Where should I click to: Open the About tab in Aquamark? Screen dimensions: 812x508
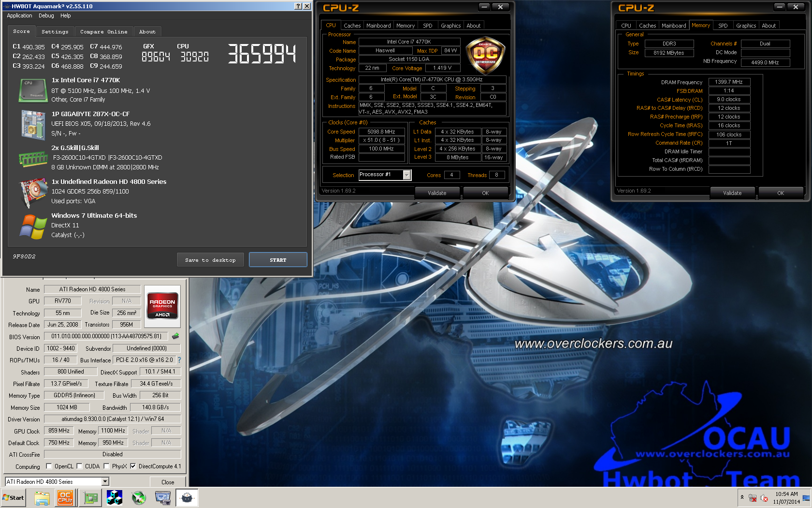(x=147, y=31)
